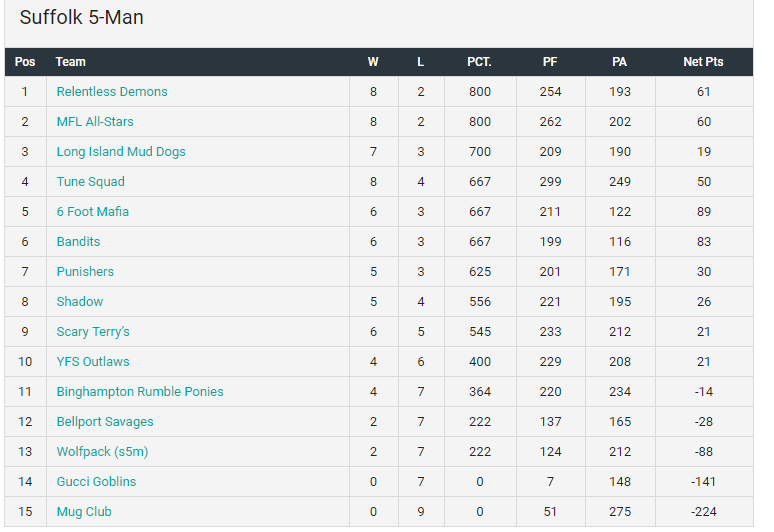The image size is (774, 532).
Task: Select the Bellport Savages link
Action: (x=105, y=422)
